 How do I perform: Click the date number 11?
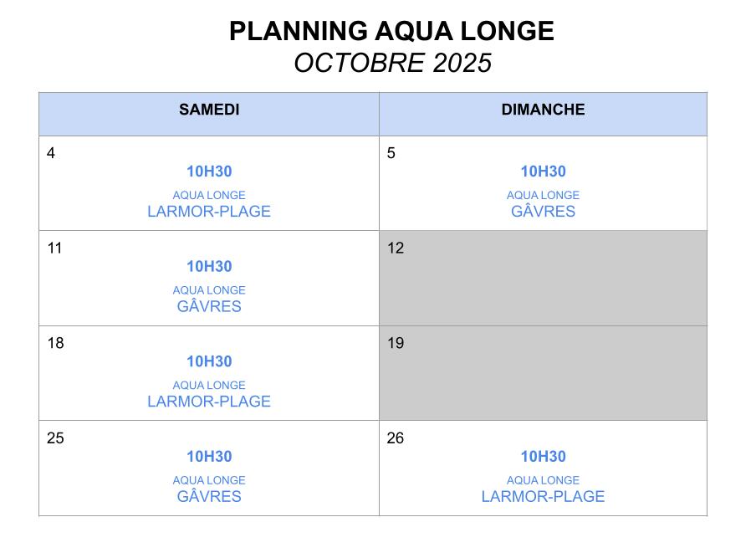[x=55, y=248]
